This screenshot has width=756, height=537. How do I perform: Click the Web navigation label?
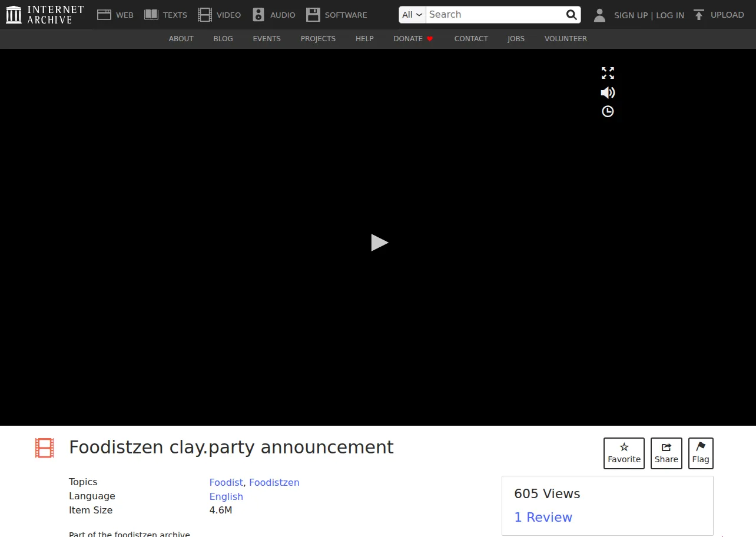[125, 15]
